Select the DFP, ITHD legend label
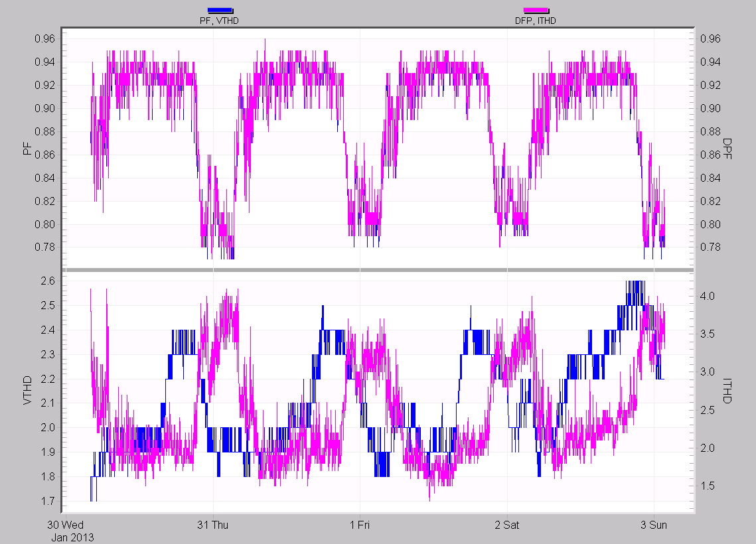This screenshot has height=544, width=756. click(x=537, y=20)
